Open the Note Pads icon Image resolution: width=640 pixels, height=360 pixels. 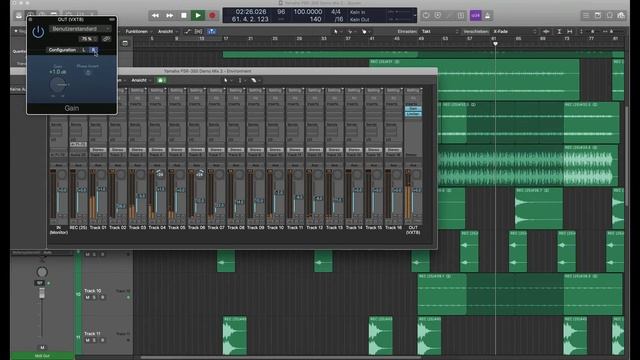[598, 16]
